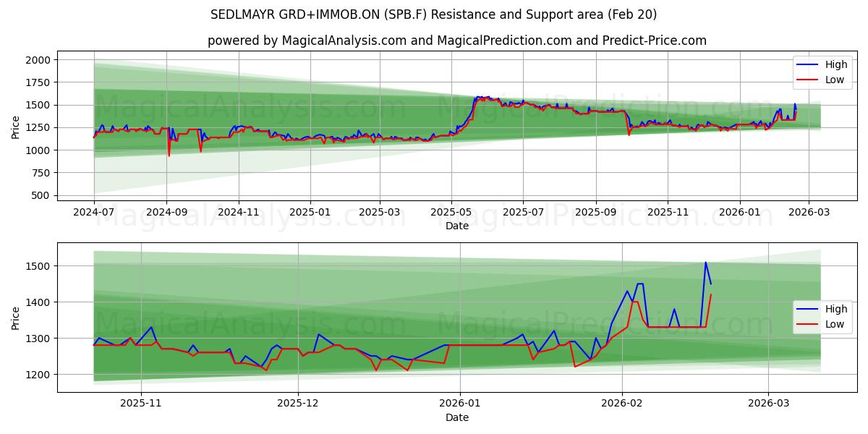
Task: Click the top chart x-axis tick '2025-11'
Action: [668, 213]
